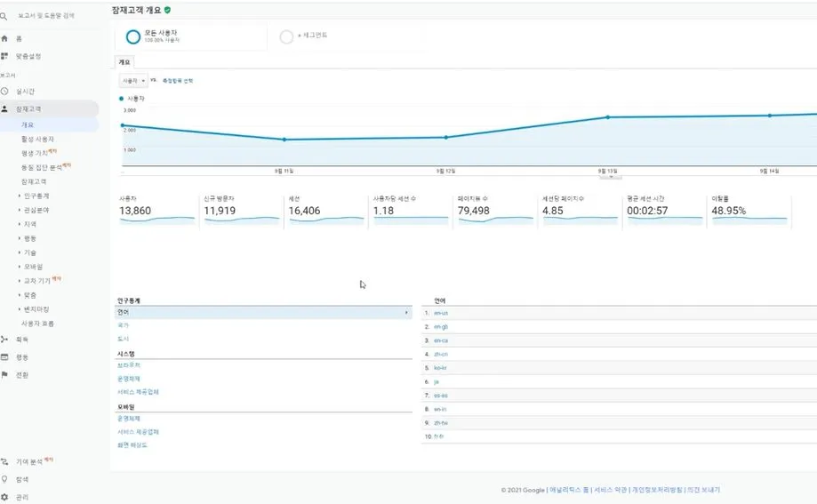Image resolution: width=817 pixels, height=504 pixels.
Task: Open the 사용자 metric dropdown
Action: (x=133, y=81)
